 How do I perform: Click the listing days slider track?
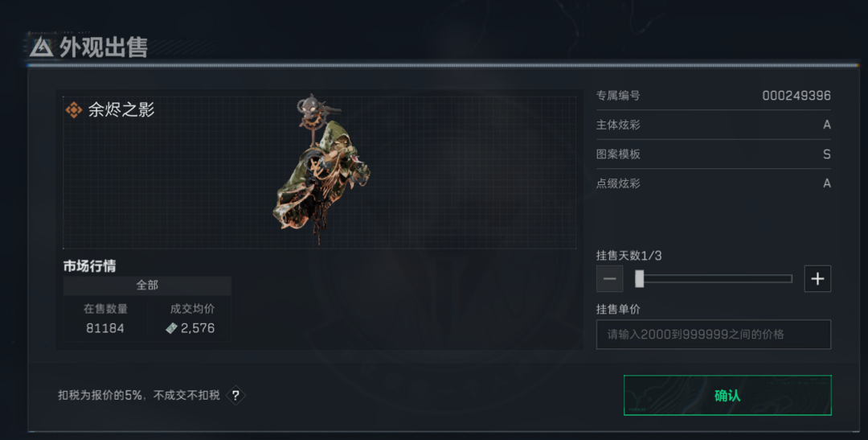714,279
